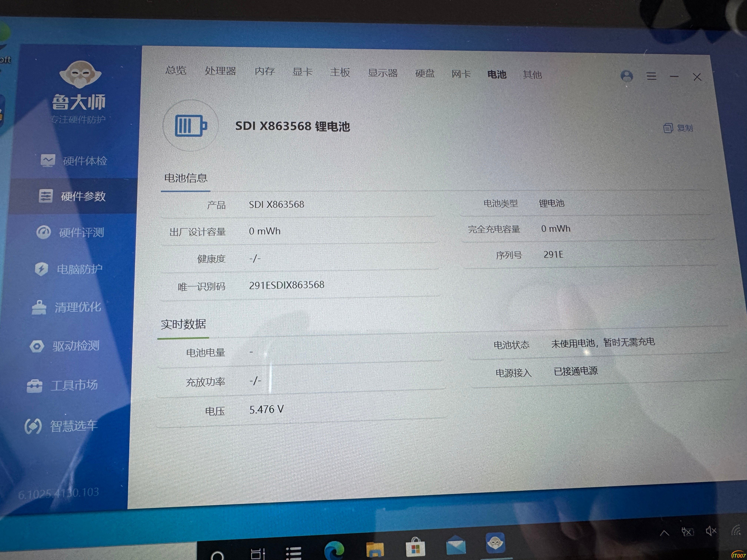
Task: Click identifier 291ESDIX863568
Action: 287,285
